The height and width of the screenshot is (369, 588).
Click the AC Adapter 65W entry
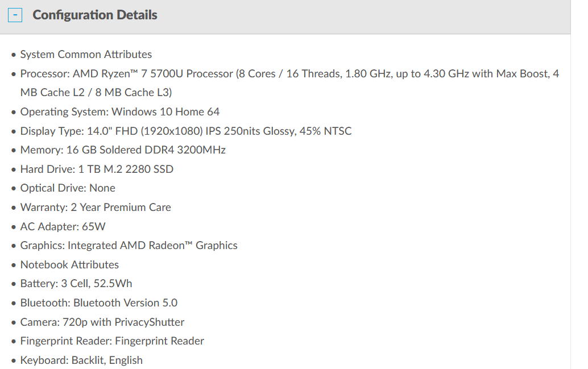[x=63, y=226]
